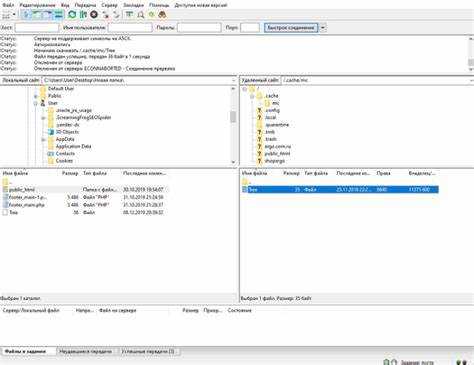Focus the Имя пользователя input field
Viewport: 474px width, 365px height.
click(x=130, y=28)
